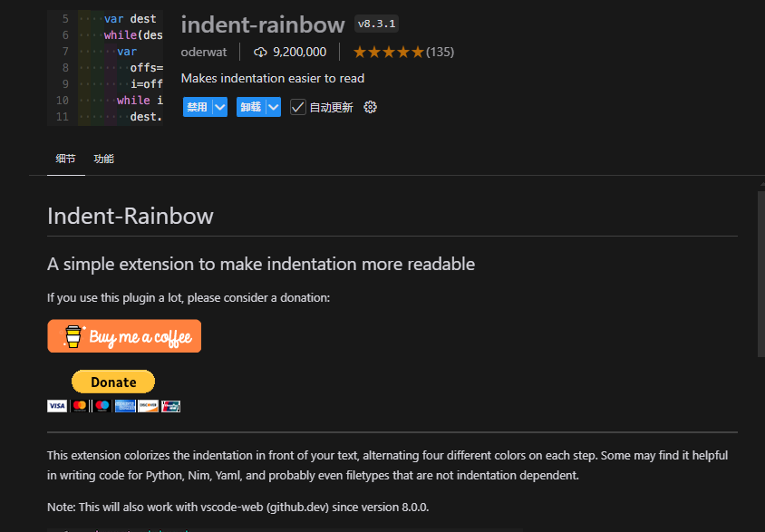The width and height of the screenshot is (765, 532).
Task: Click the vertical scrollbar thumb
Action: 761,274
